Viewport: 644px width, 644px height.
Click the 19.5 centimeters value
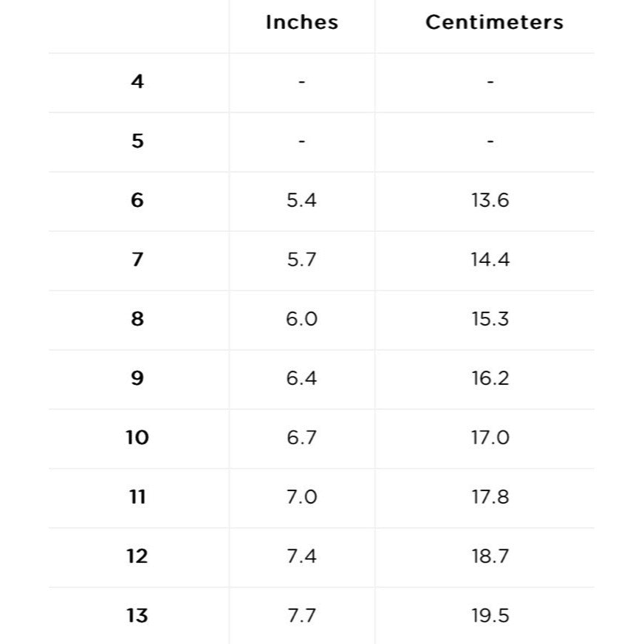coord(490,615)
